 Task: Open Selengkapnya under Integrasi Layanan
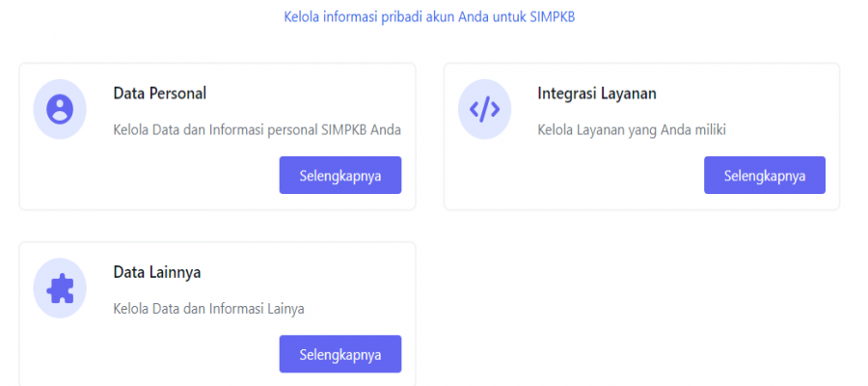tap(765, 175)
